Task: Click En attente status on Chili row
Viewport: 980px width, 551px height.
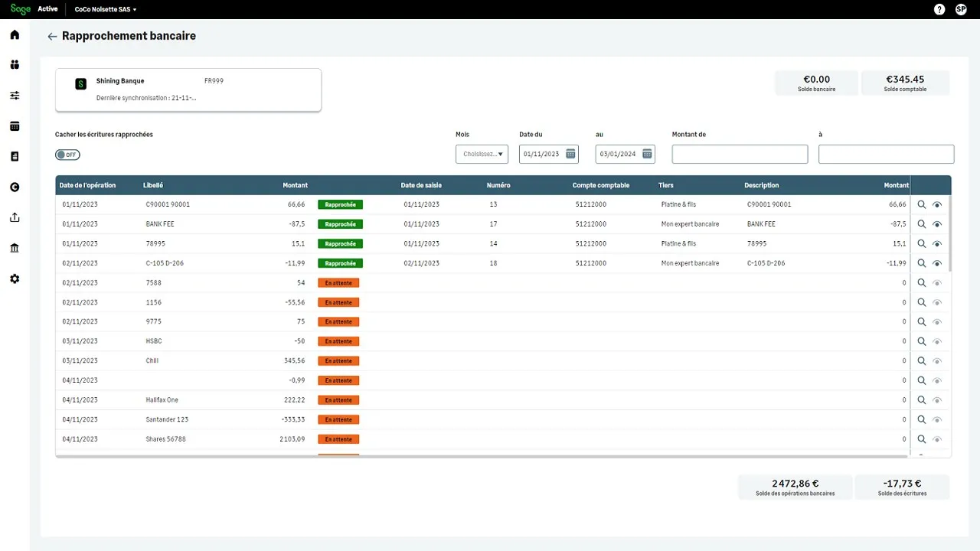Action: [338, 361]
